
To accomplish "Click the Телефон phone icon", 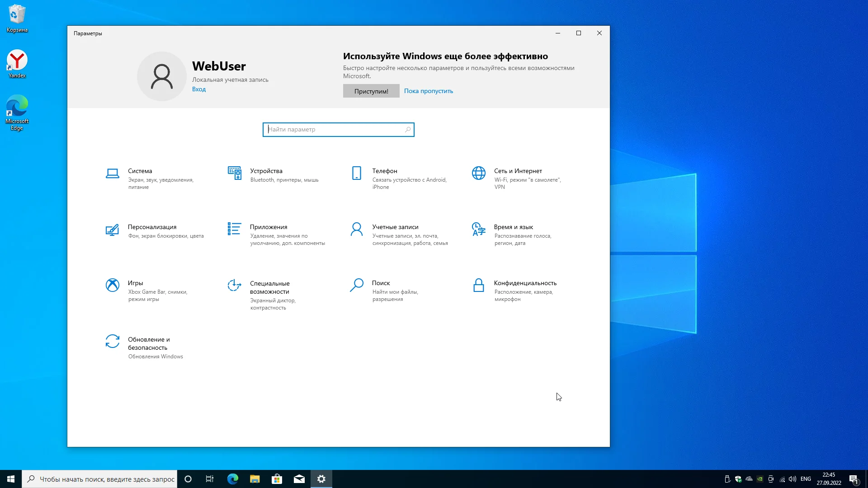I will click(x=356, y=173).
